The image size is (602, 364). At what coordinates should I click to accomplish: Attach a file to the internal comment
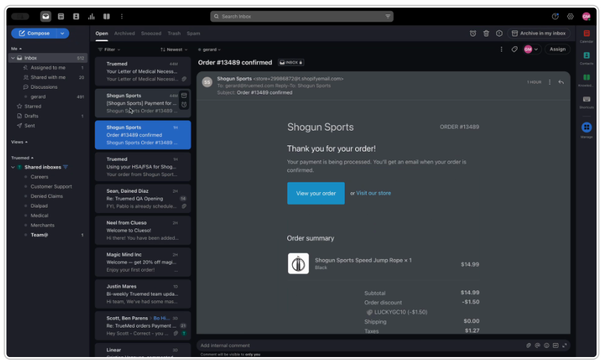click(x=529, y=346)
